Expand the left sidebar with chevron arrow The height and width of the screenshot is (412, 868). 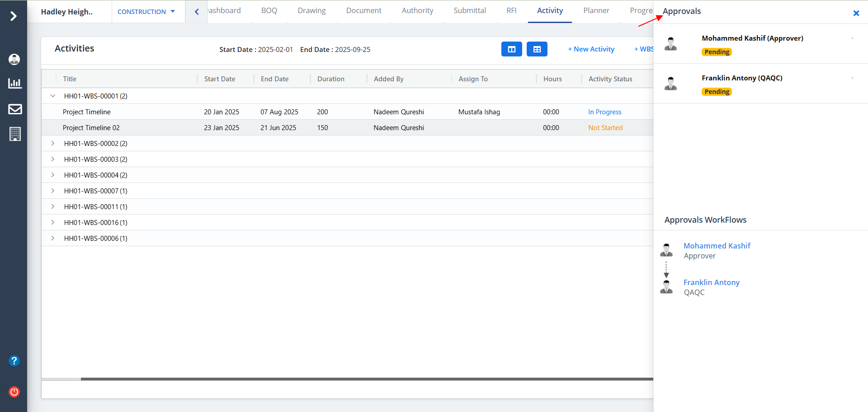pos(14,16)
